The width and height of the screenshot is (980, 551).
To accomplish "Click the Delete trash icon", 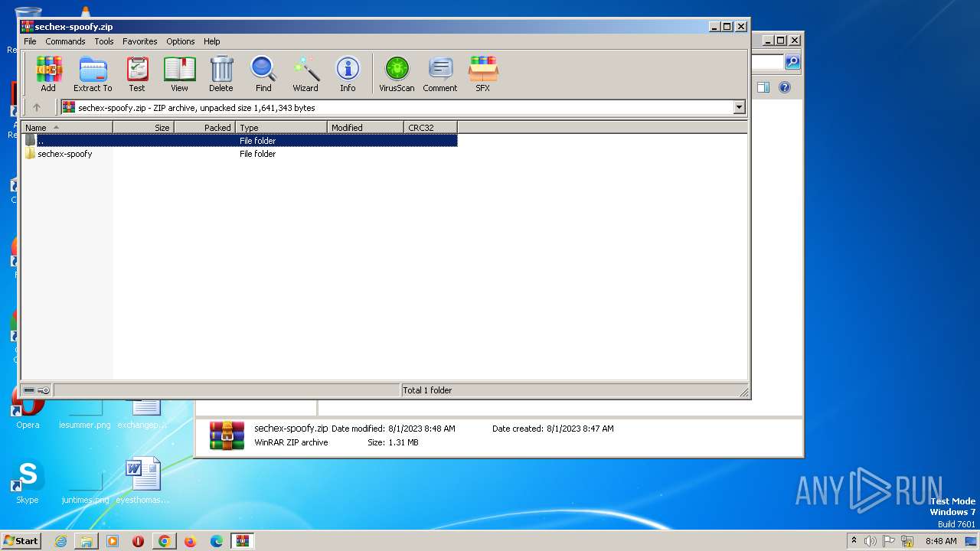I will (221, 74).
